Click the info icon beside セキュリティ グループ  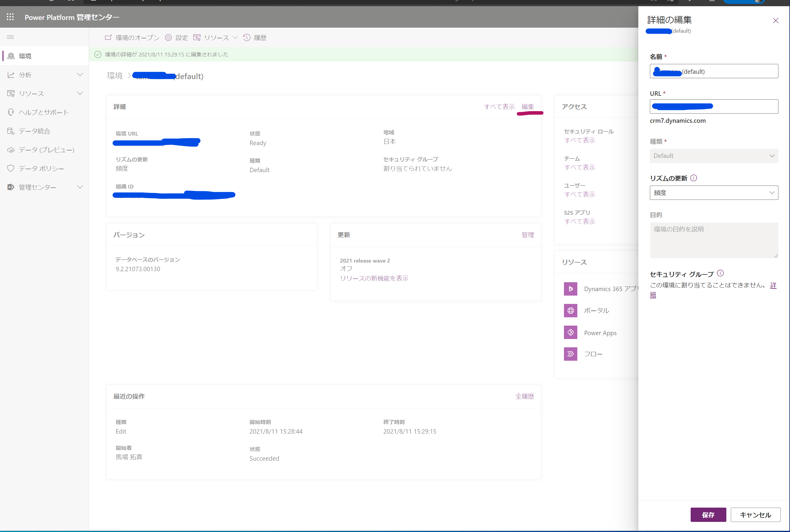coord(720,273)
